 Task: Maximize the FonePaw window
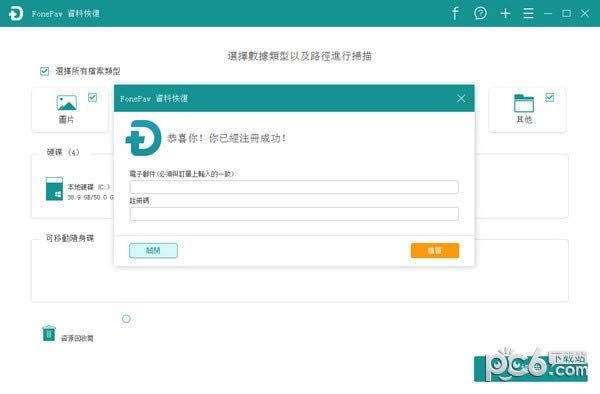(566, 13)
